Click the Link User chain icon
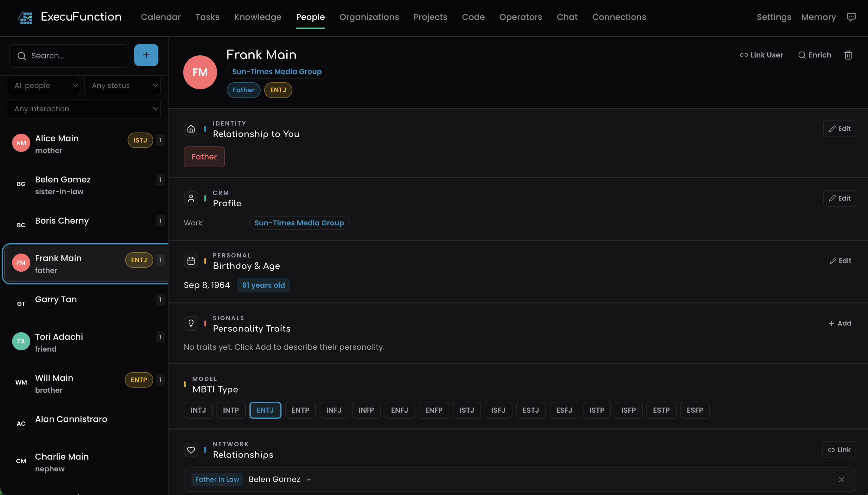868x495 pixels. (744, 55)
